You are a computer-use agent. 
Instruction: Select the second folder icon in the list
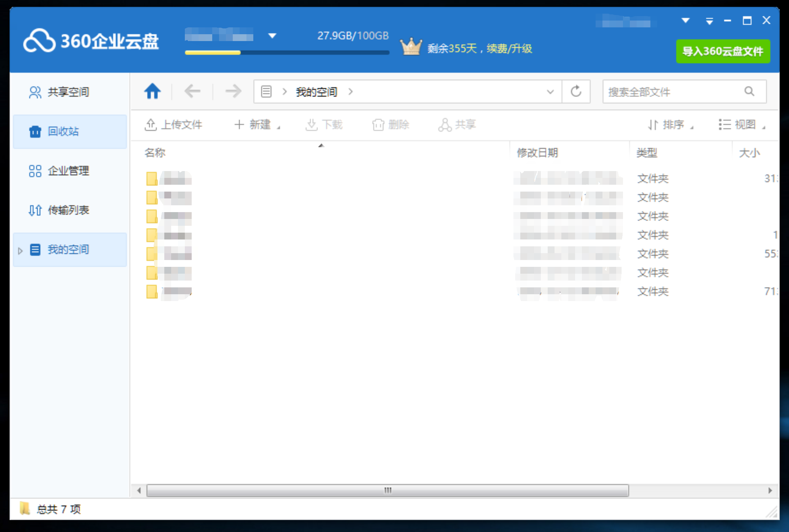pyautogui.click(x=152, y=197)
